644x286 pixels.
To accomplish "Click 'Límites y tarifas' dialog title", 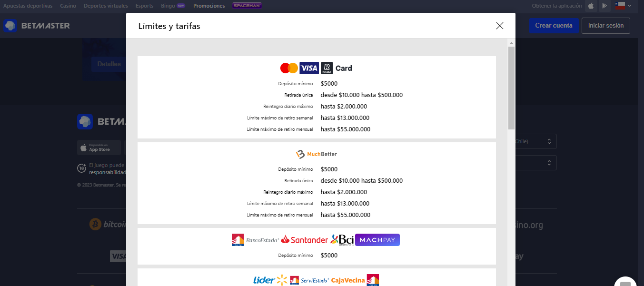I will click(169, 26).
